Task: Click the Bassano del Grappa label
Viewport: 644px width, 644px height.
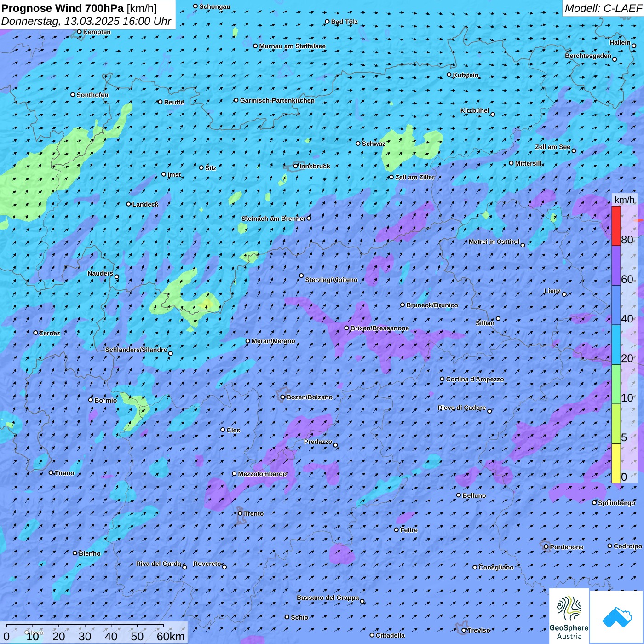Action: point(328,598)
